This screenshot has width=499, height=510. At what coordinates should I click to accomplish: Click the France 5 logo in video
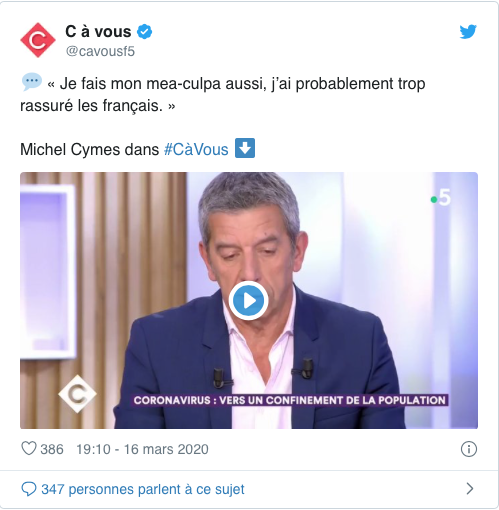[441, 198]
